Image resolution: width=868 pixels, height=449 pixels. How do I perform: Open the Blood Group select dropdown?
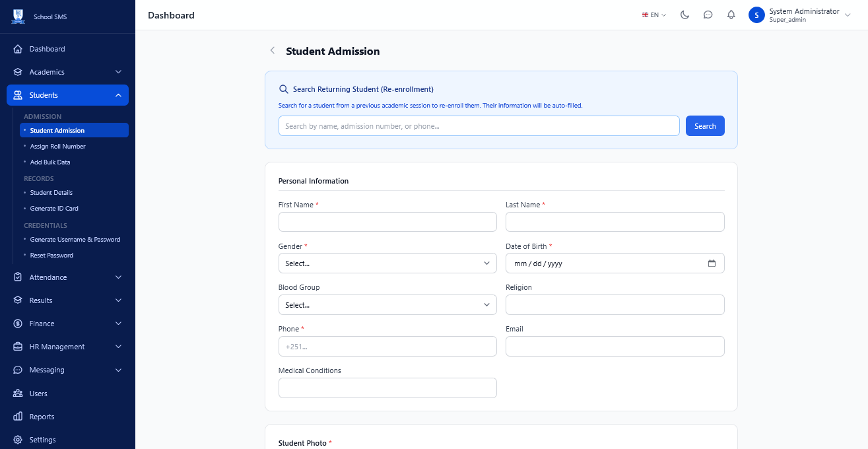point(387,305)
